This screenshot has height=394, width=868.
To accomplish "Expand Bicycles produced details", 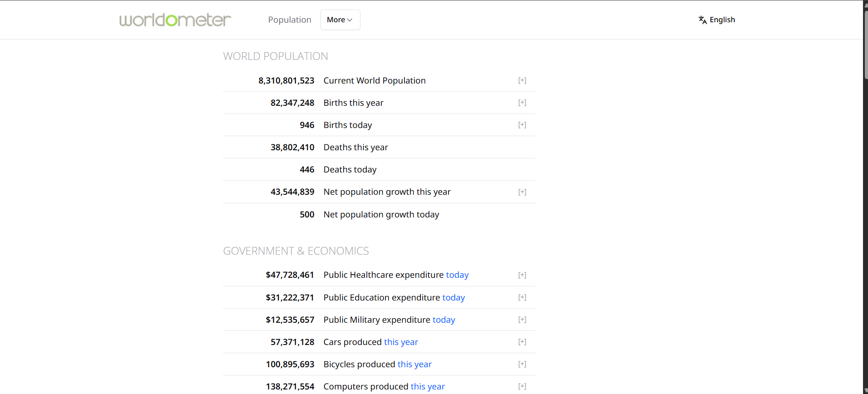I will point(522,364).
